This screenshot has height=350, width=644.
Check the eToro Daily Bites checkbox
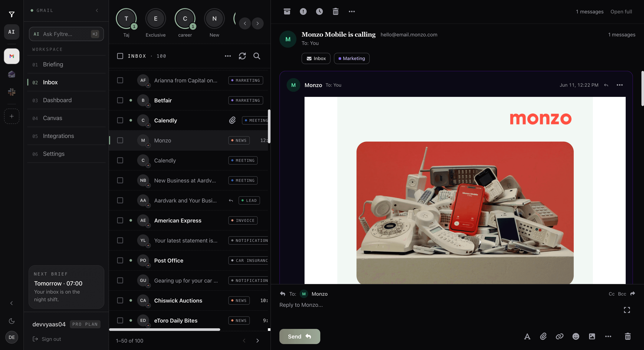tap(120, 320)
